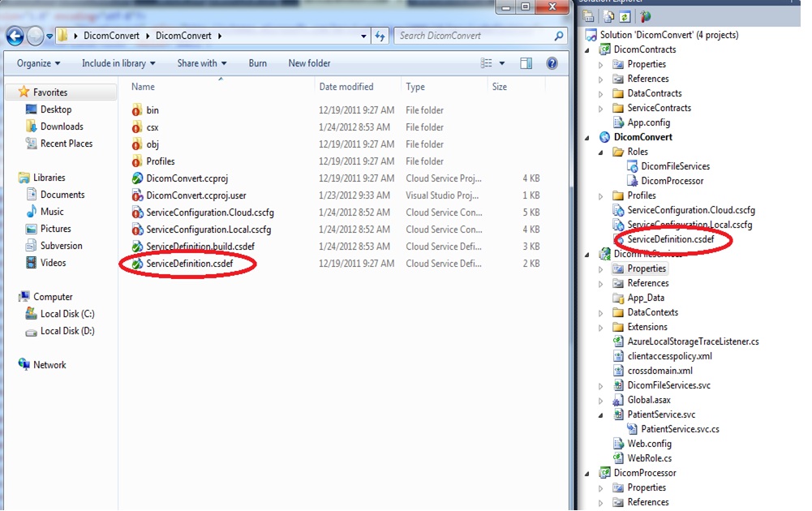Open the Share with menu
The image size is (812, 511).
click(x=202, y=63)
